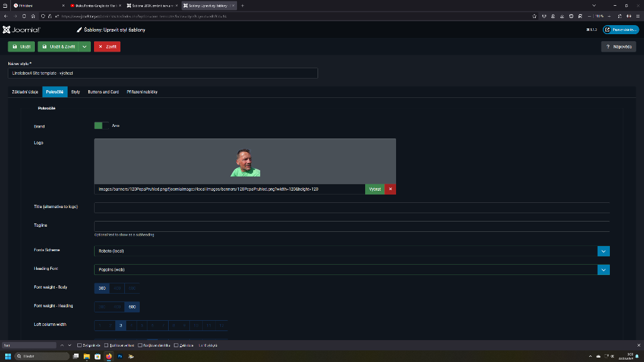The width and height of the screenshot is (644, 362).
Task: Open a new browser tab with plus
Action: (242, 5)
